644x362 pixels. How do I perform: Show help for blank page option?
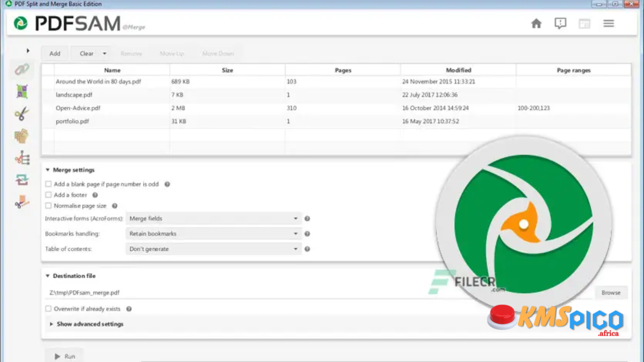(167, 184)
